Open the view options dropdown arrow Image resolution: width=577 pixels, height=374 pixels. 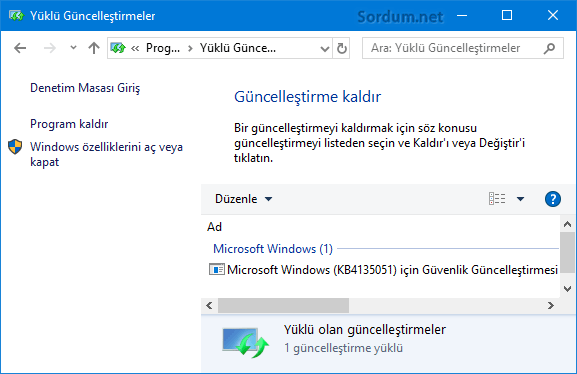520,199
